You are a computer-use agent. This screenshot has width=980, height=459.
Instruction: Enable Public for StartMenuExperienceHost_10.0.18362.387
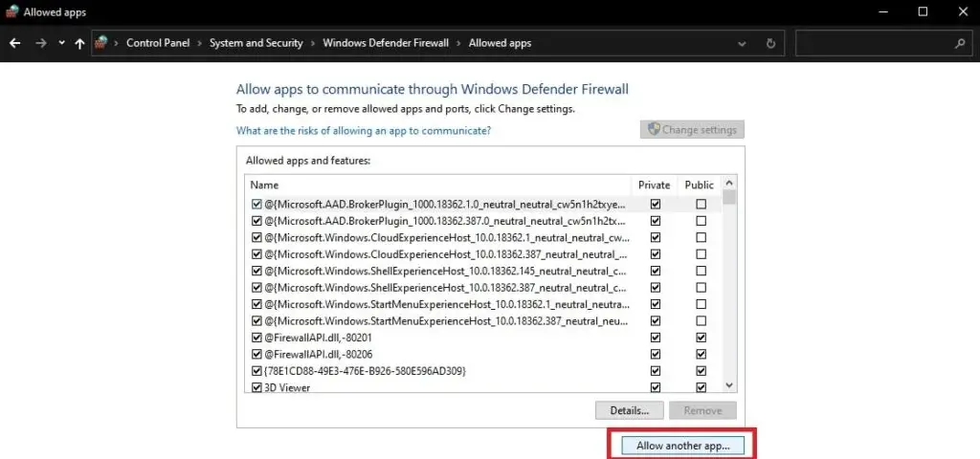coord(702,321)
